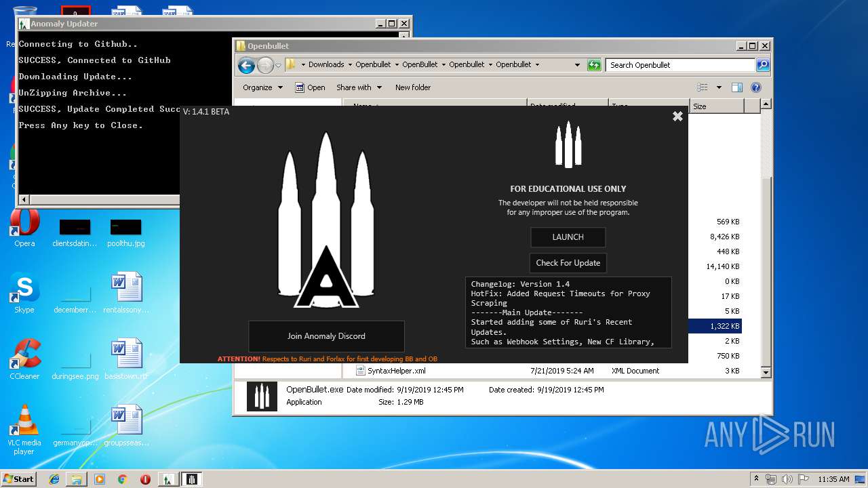This screenshot has height=488, width=868.
Task: Click Check For Update button
Action: pyautogui.click(x=568, y=263)
